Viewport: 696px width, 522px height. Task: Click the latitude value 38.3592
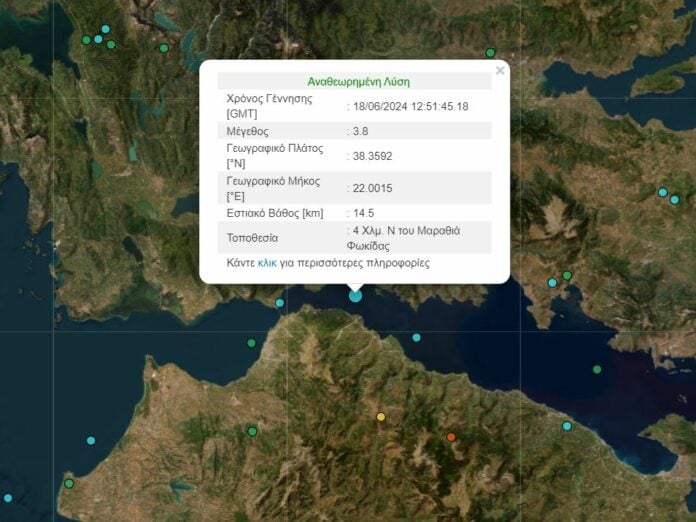tap(372, 156)
